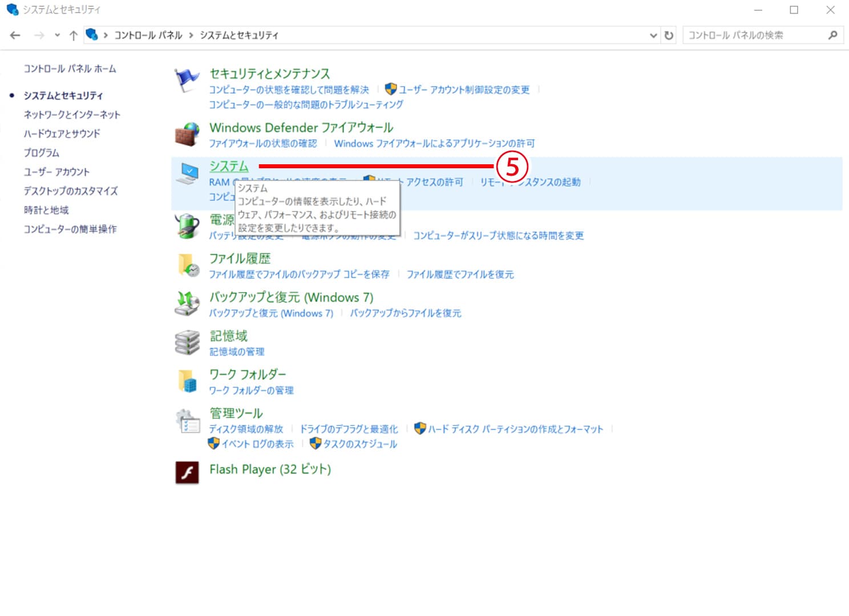
Task: Click the Security and Maintenance flag icon
Action: [187, 81]
